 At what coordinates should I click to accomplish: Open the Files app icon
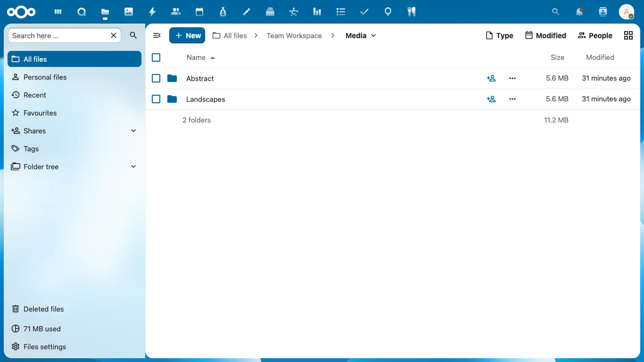105,12
